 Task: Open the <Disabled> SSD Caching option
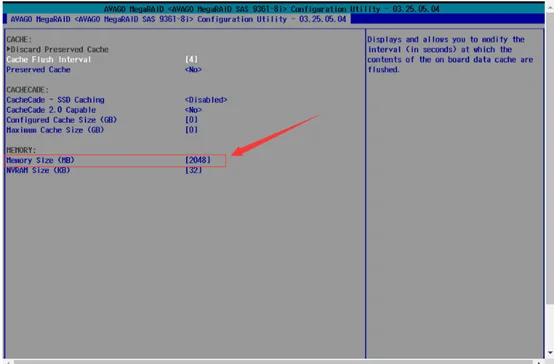point(206,100)
